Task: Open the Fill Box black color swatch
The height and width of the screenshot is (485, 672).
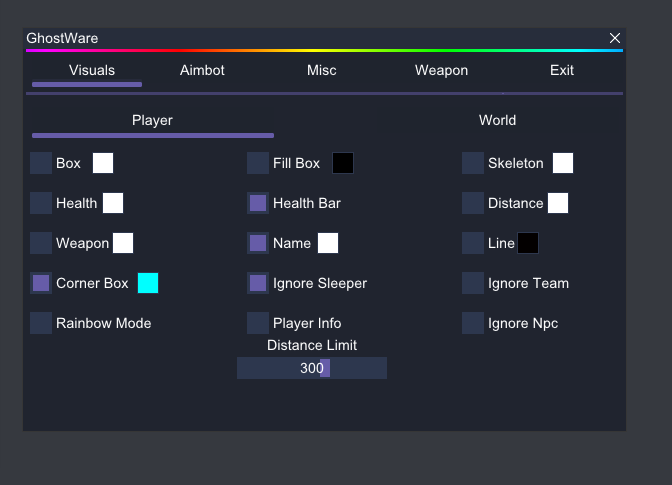Action: [x=343, y=163]
